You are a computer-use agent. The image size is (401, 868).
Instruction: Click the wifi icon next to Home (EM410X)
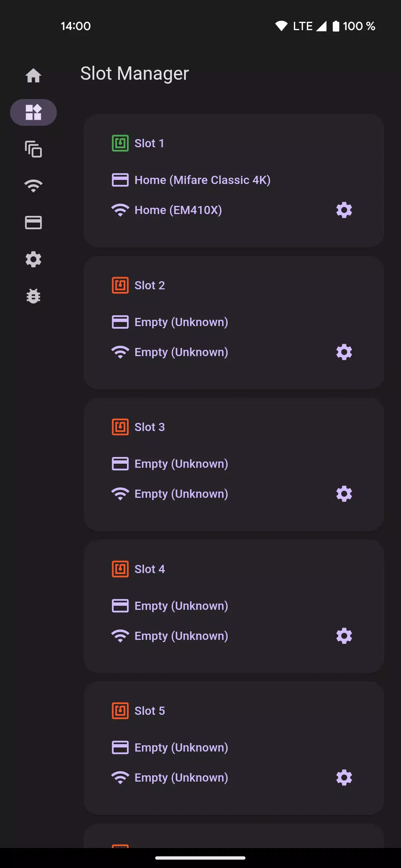[x=120, y=210]
